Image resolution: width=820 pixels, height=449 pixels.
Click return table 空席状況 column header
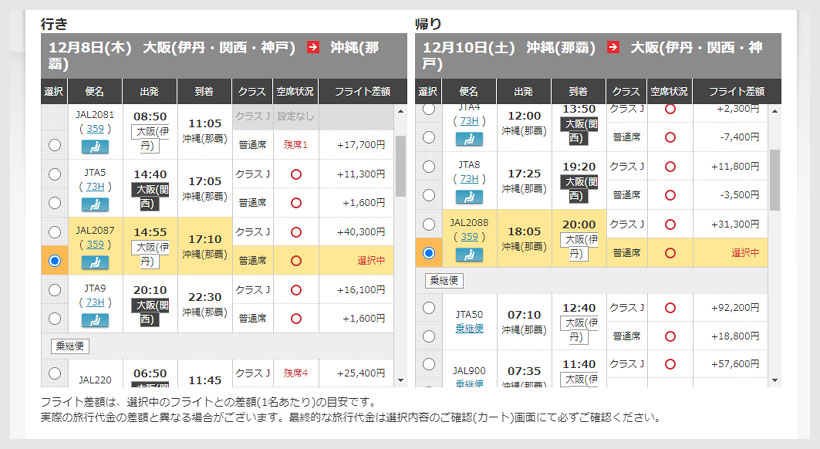669,91
